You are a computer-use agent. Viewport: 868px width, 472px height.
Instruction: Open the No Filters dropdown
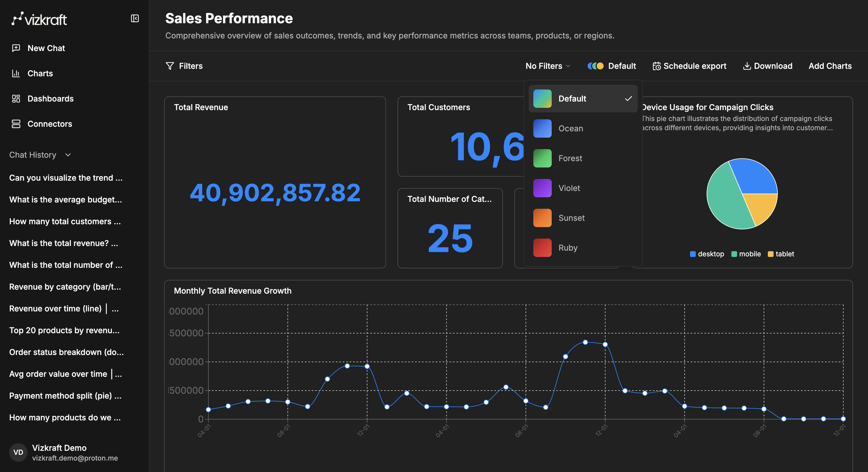[547, 66]
